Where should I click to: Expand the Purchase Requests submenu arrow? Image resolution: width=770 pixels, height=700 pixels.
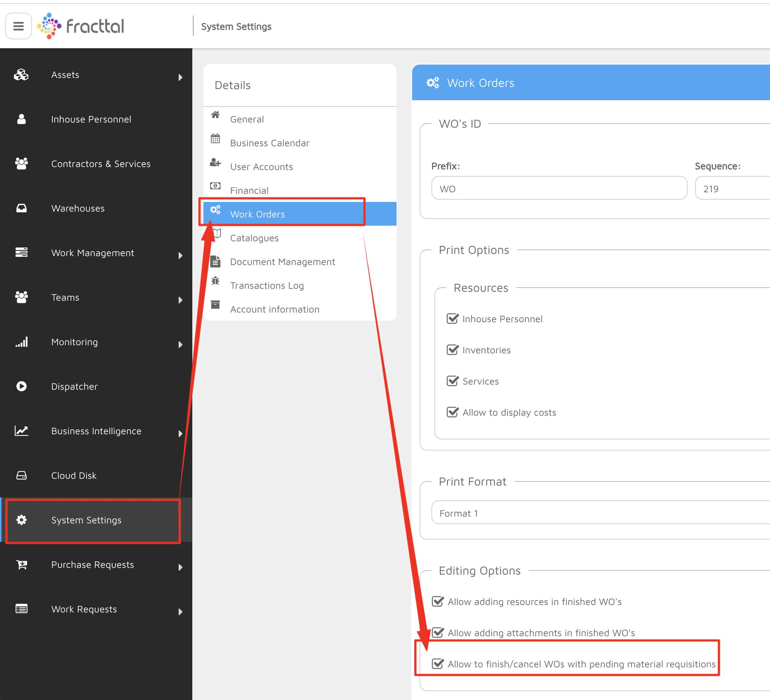click(x=180, y=567)
